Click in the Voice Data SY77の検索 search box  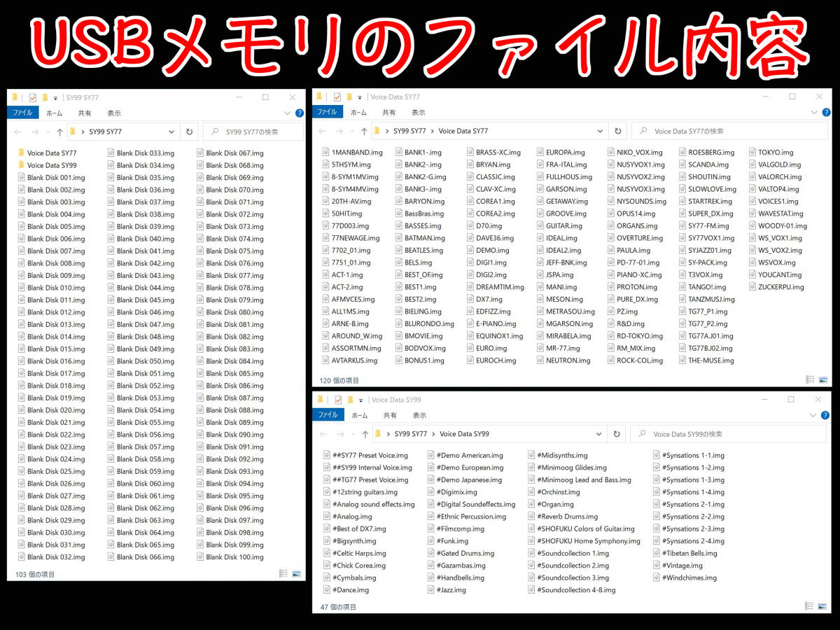pos(731,131)
